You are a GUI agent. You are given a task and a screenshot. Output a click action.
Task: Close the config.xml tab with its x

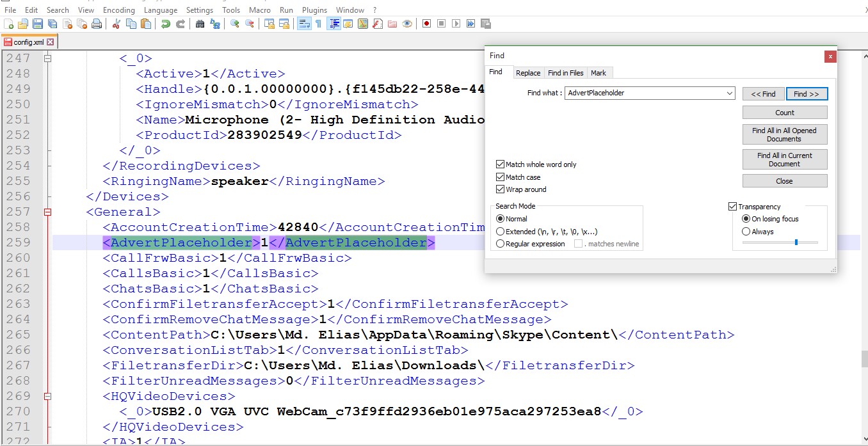51,42
